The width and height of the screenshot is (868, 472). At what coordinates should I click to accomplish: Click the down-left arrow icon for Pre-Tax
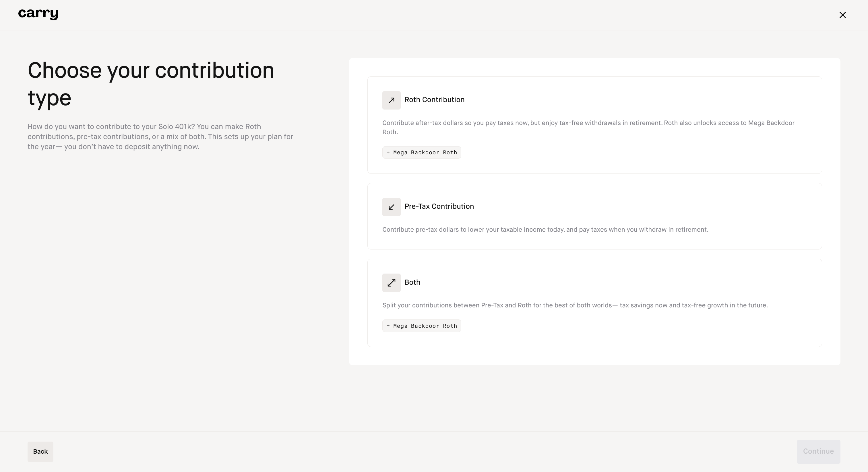pyautogui.click(x=391, y=207)
